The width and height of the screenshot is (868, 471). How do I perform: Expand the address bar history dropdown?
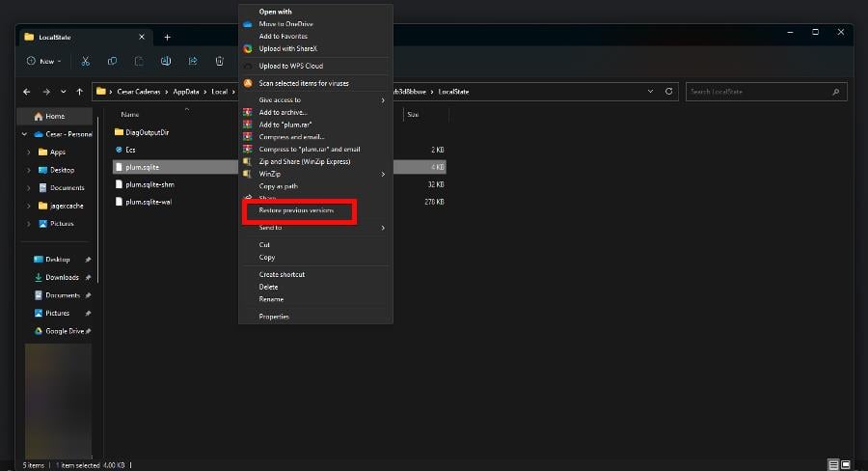tap(650, 92)
